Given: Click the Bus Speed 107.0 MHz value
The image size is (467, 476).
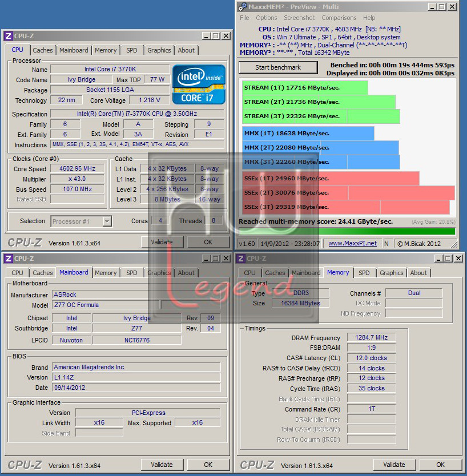Looking at the screenshot, I should pos(77,189).
